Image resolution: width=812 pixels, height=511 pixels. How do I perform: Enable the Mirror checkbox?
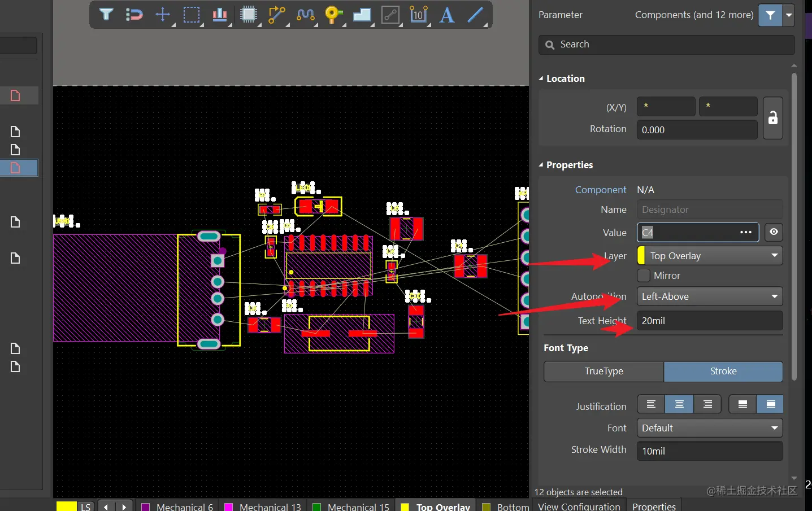(x=644, y=276)
